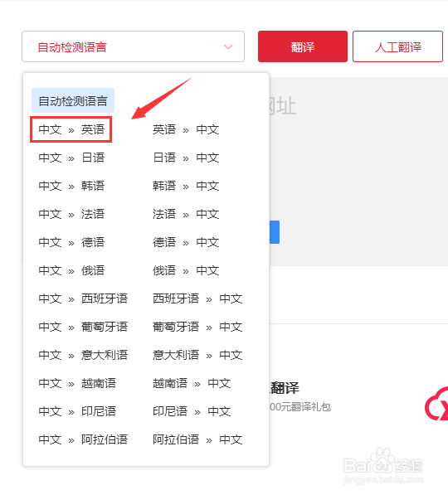Click the red 翻译 button

(x=303, y=46)
